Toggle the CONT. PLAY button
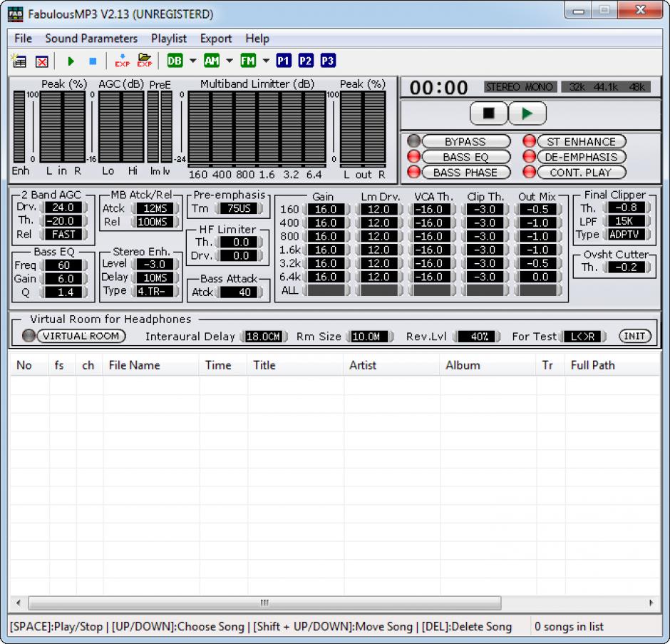This screenshot has width=670, height=644. (582, 173)
